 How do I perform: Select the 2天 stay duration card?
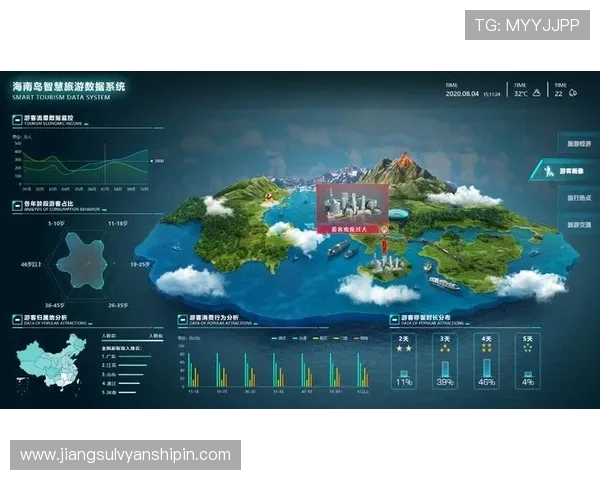(404, 361)
